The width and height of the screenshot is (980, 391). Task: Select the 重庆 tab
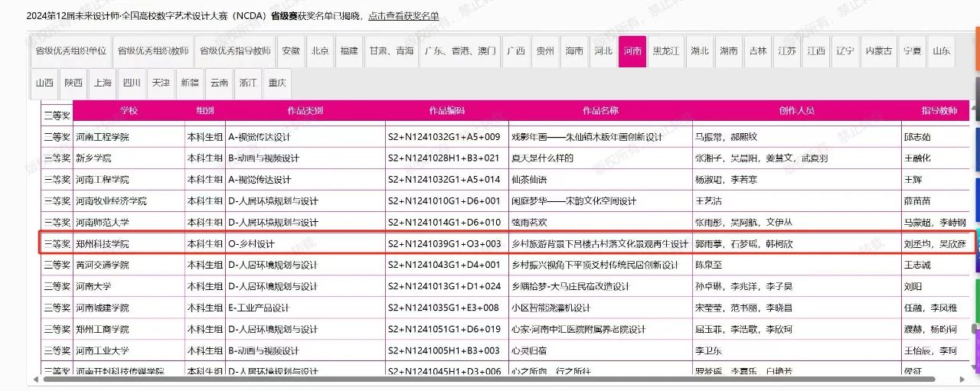[277, 83]
